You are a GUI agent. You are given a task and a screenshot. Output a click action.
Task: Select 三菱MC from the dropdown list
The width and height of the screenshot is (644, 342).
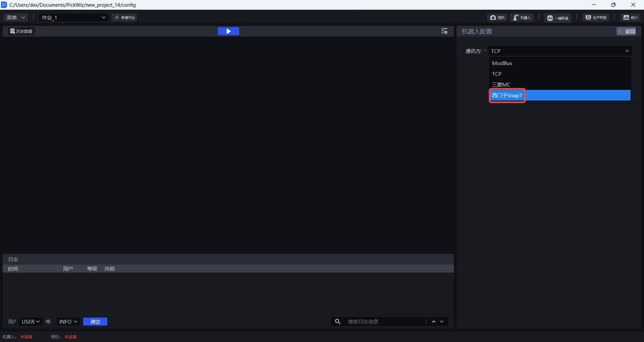(x=501, y=84)
